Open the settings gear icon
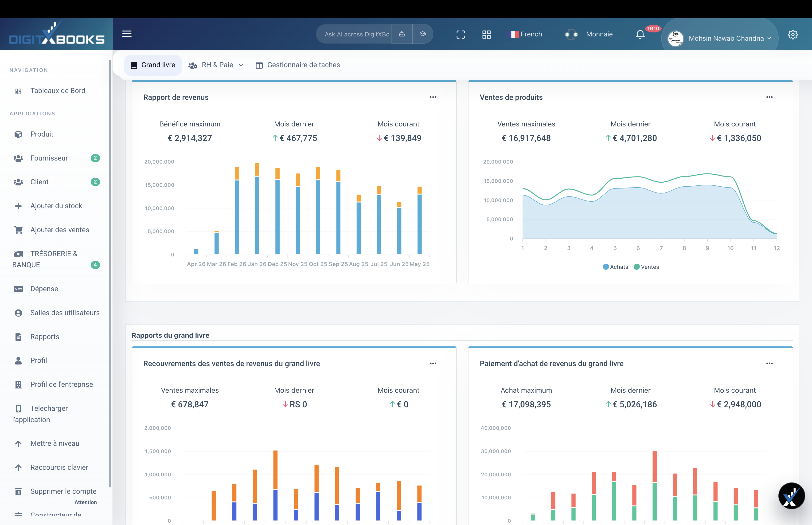 point(792,35)
